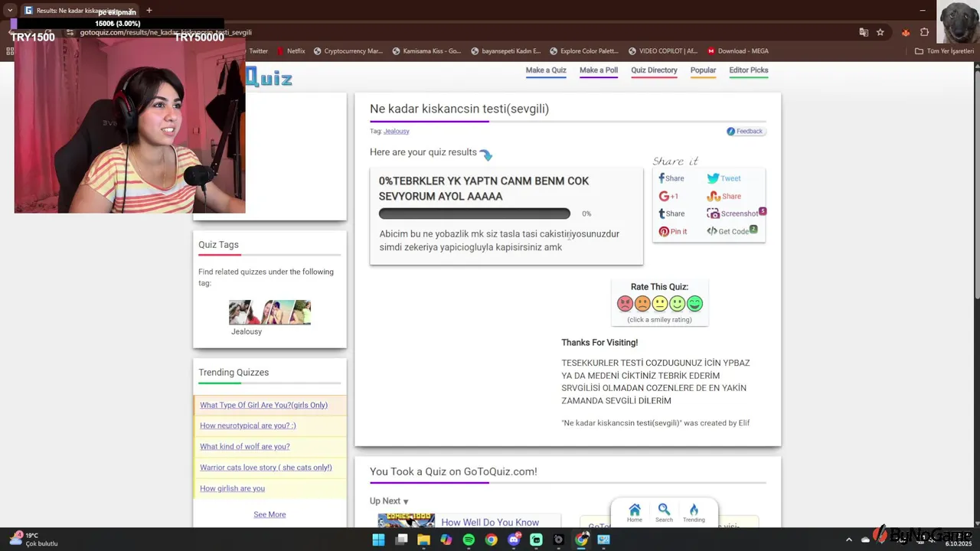Click the translate page icon in address bar
The width and height of the screenshot is (980, 551).
pos(864,32)
